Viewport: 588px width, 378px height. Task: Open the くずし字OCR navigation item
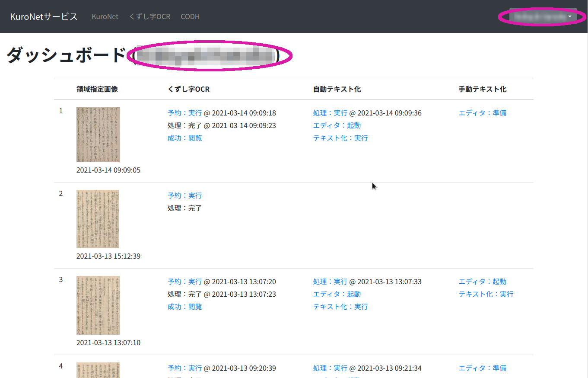[149, 16]
